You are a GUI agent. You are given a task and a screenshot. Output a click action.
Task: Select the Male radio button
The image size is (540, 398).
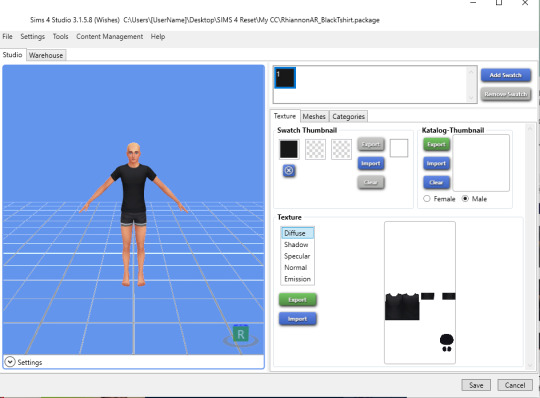tap(465, 199)
